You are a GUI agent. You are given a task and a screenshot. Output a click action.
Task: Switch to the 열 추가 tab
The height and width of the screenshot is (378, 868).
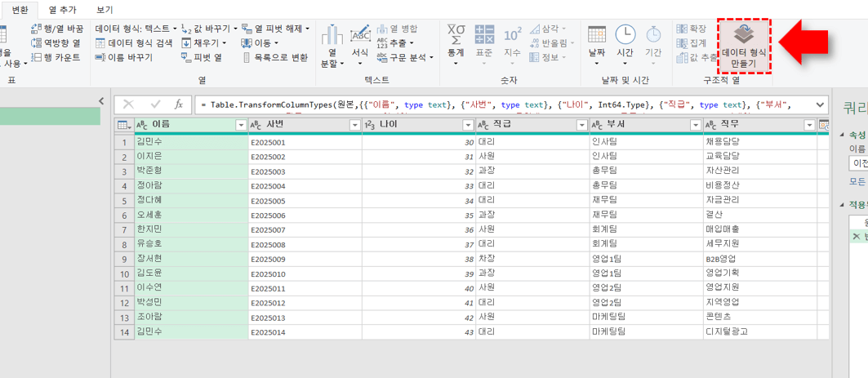pos(64,9)
